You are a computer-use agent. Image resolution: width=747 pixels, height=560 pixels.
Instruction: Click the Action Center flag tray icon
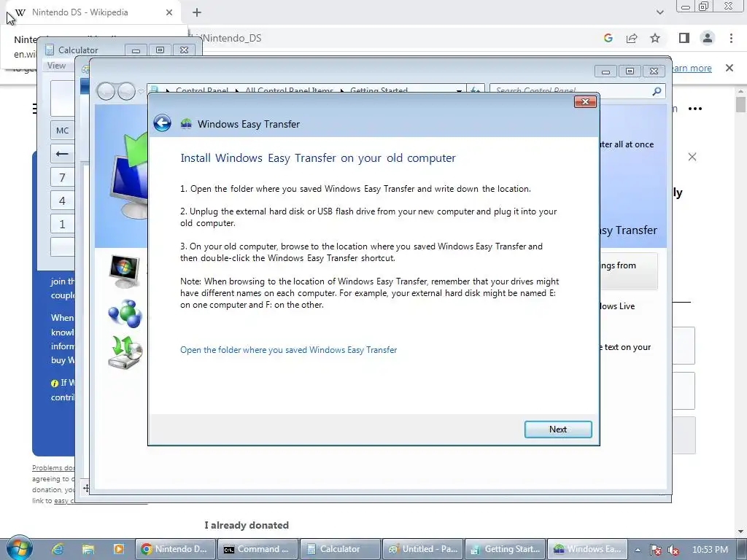pyautogui.click(x=656, y=550)
